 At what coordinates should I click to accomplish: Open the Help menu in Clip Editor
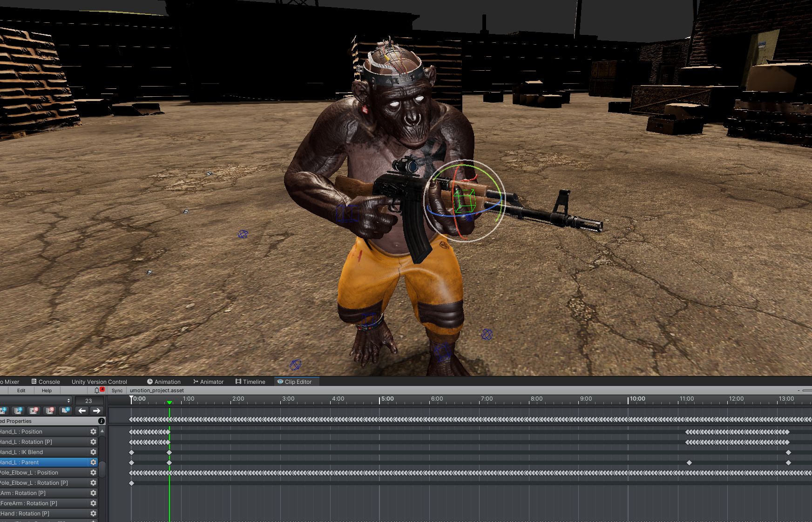[47, 390]
